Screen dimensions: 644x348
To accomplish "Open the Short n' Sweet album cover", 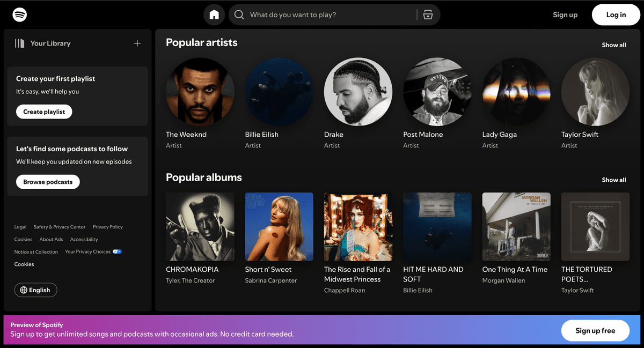I will [x=279, y=227].
